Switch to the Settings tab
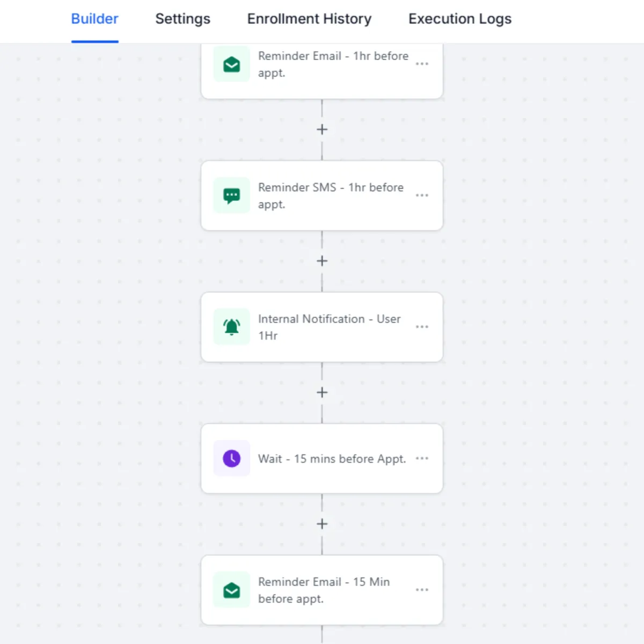 click(x=182, y=19)
